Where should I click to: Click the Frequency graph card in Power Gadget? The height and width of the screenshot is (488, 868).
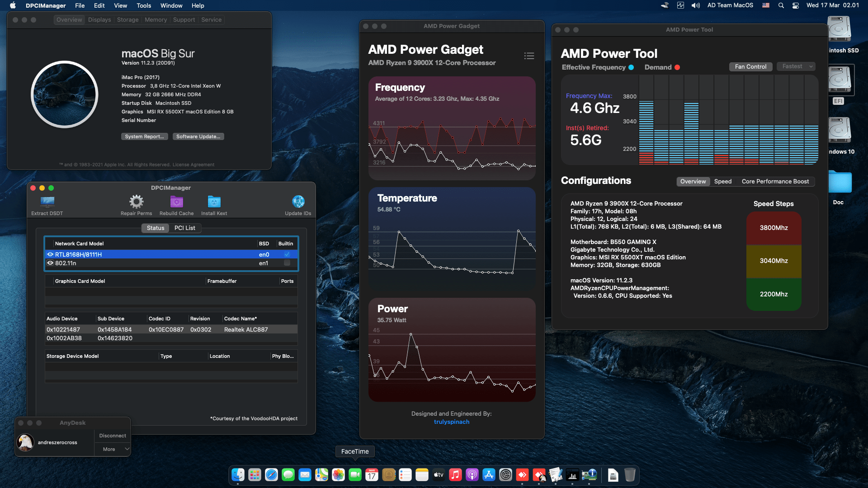pyautogui.click(x=452, y=128)
